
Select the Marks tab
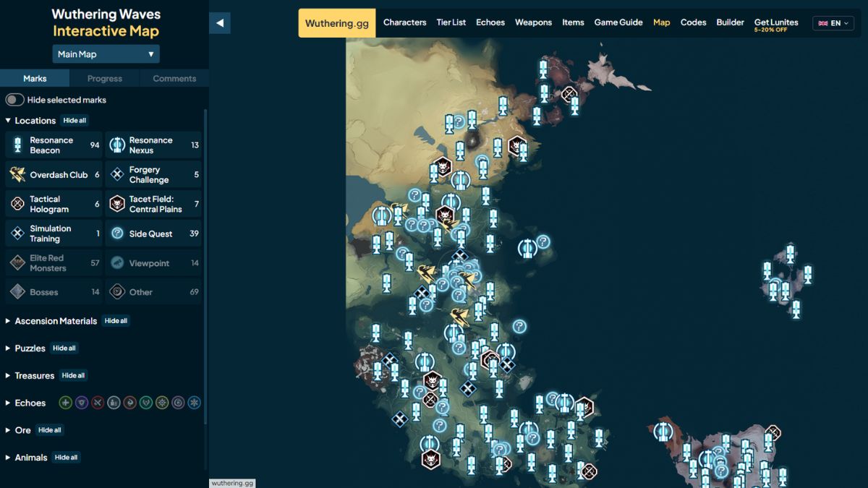(35, 78)
